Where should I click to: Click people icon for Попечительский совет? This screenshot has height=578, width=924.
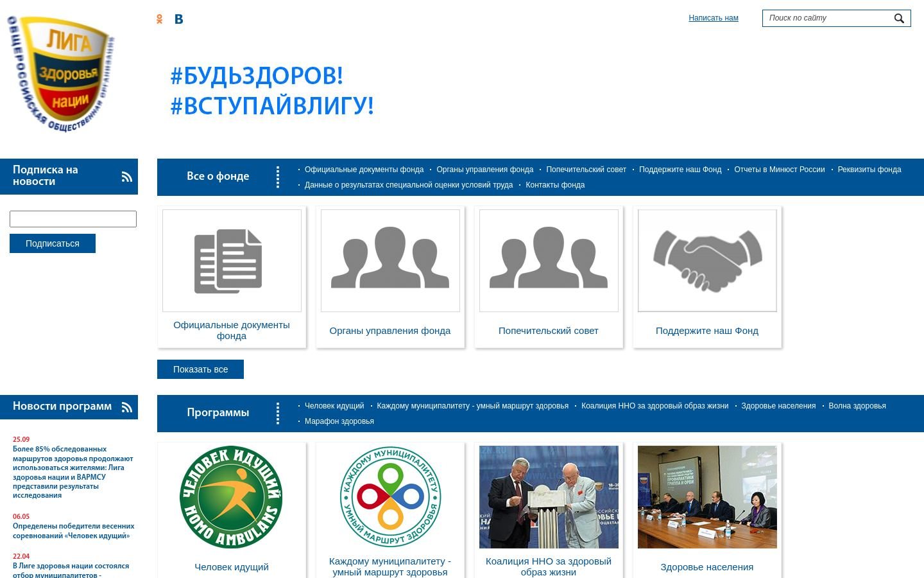click(x=549, y=261)
